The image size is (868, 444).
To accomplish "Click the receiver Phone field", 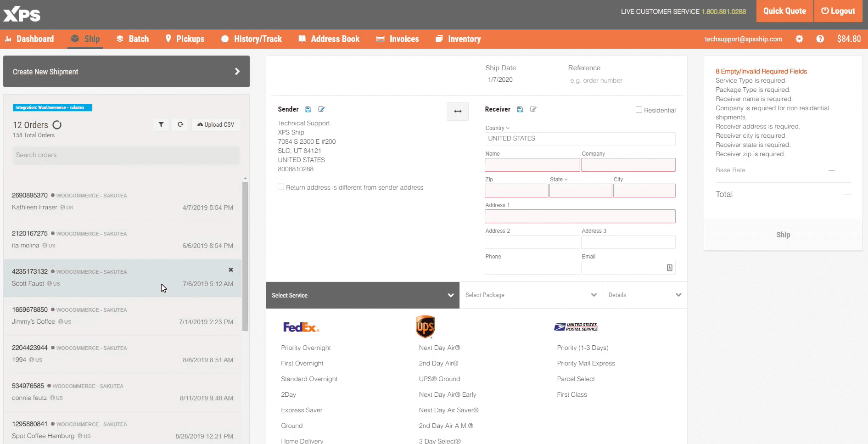I will [x=532, y=268].
